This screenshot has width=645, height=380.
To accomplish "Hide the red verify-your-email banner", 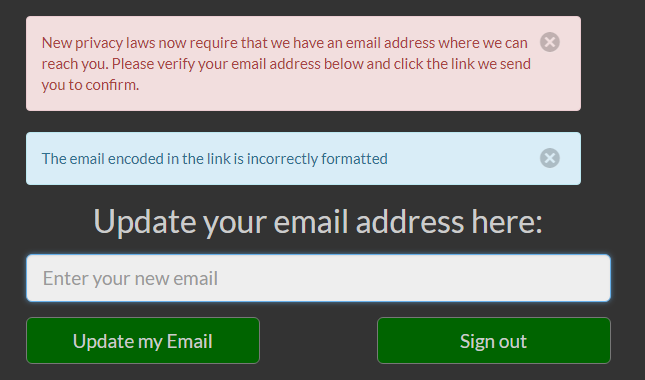I will 550,42.
